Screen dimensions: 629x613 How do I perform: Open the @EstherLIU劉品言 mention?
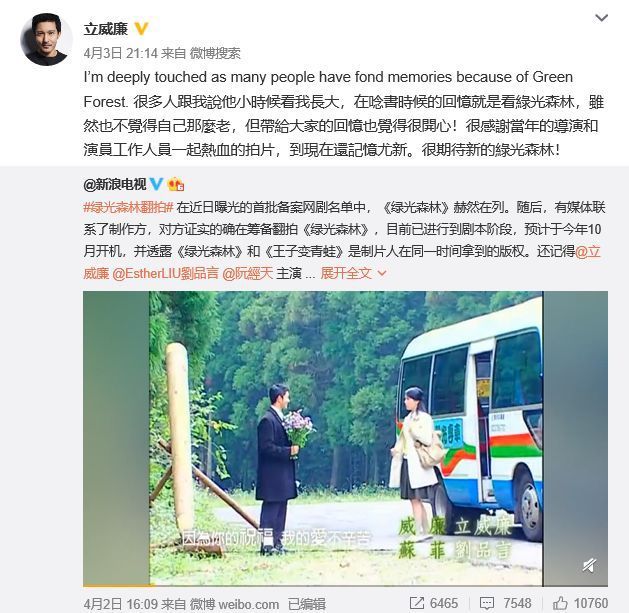[165, 274]
